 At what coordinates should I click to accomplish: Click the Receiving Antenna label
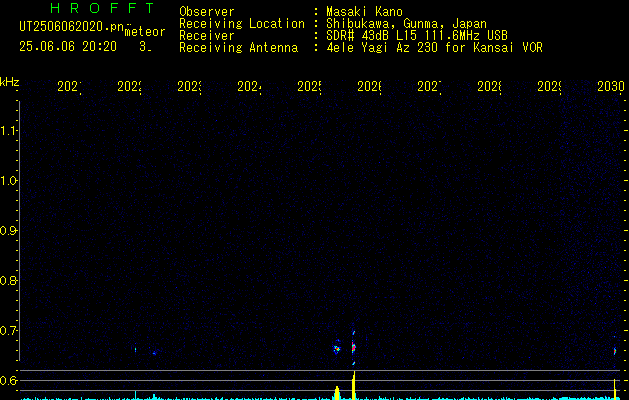coord(239,48)
